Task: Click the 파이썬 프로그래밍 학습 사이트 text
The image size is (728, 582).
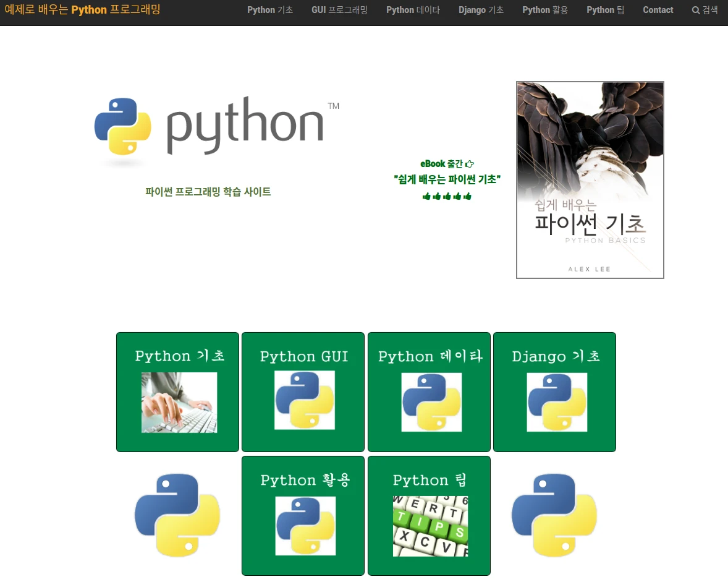Action: (208, 192)
